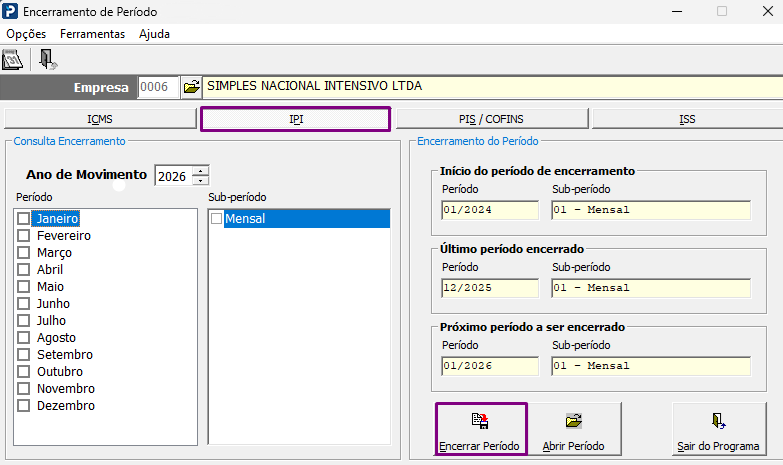Switch to the ICMS tab
Image resolution: width=783 pixels, height=465 pixels.
point(100,119)
